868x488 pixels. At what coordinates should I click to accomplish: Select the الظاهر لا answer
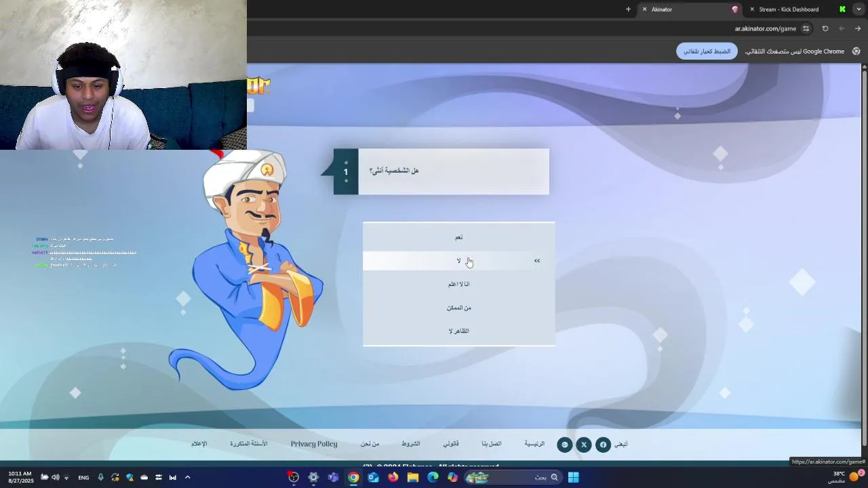pyautogui.click(x=459, y=331)
